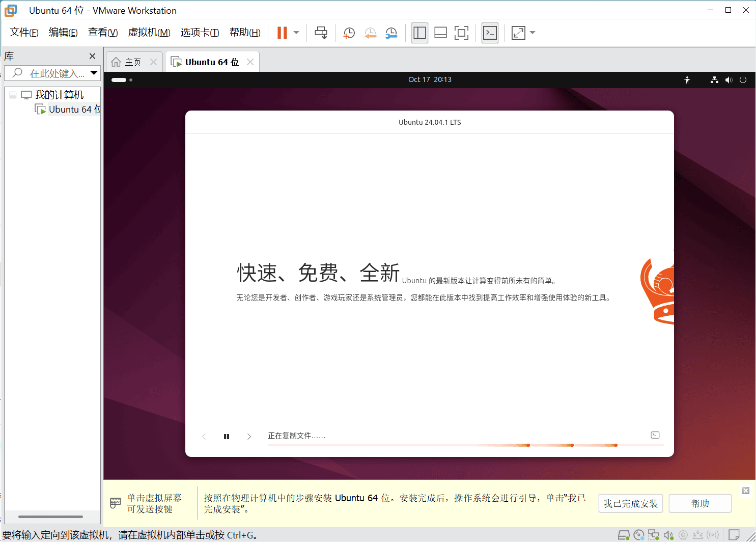
Task: Pause the virtual machine with the pause icon
Action: pos(282,33)
